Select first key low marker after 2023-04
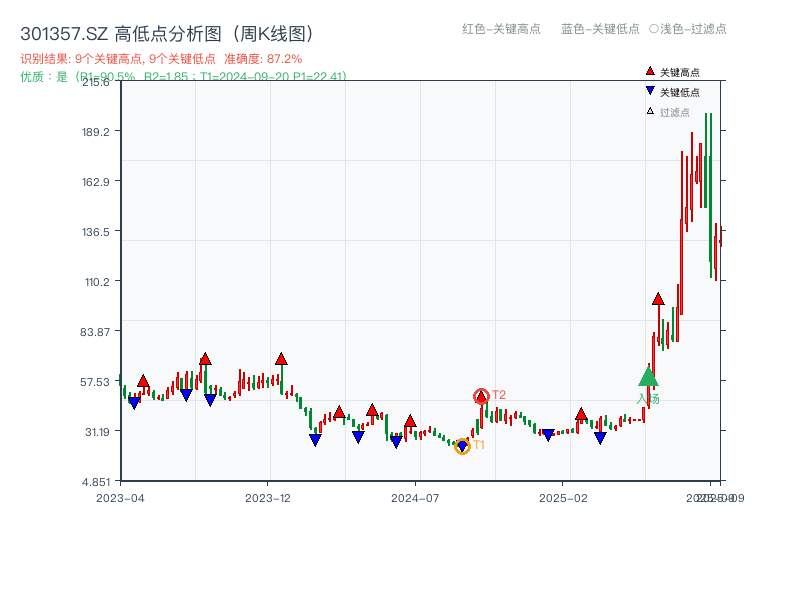 [x=134, y=403]
